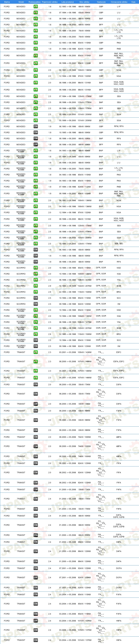The height and width of the screenshot is (644, 139).
Task: Click diesel ON icon in Mondeo BAP RFN row
Action: [36, 139]
